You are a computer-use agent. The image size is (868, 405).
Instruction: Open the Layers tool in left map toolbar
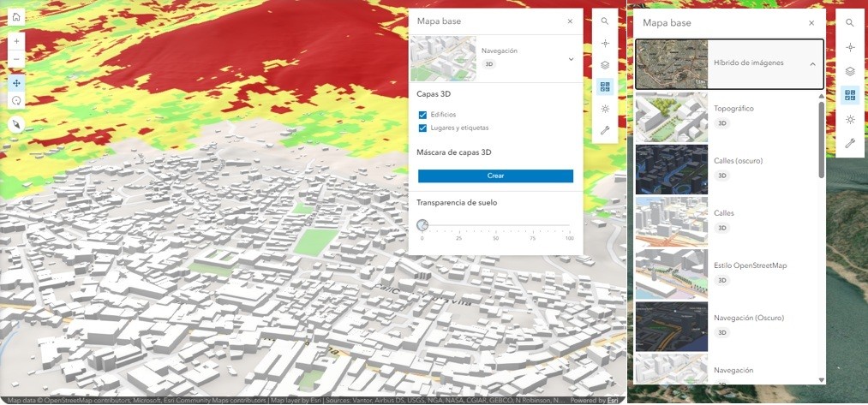click(605, 65)
